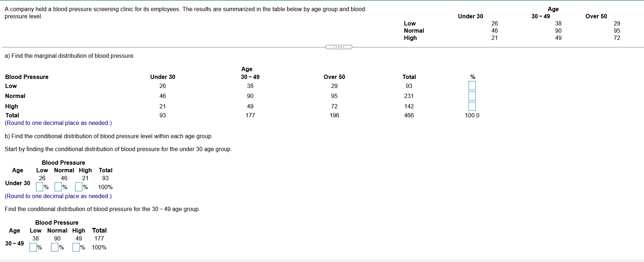Click the 30–49 Normal percent box
This screenshot has width=644, height=262.
(55, 247)
